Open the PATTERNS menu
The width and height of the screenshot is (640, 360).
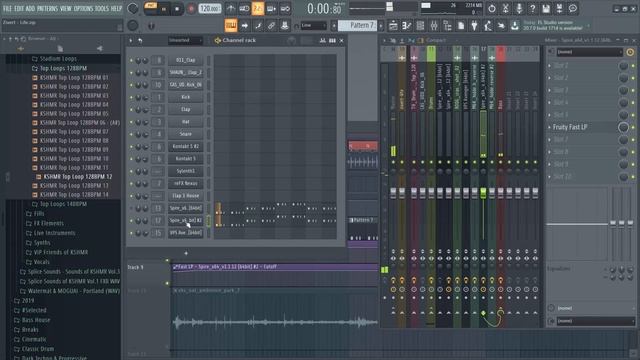point(47,9)
